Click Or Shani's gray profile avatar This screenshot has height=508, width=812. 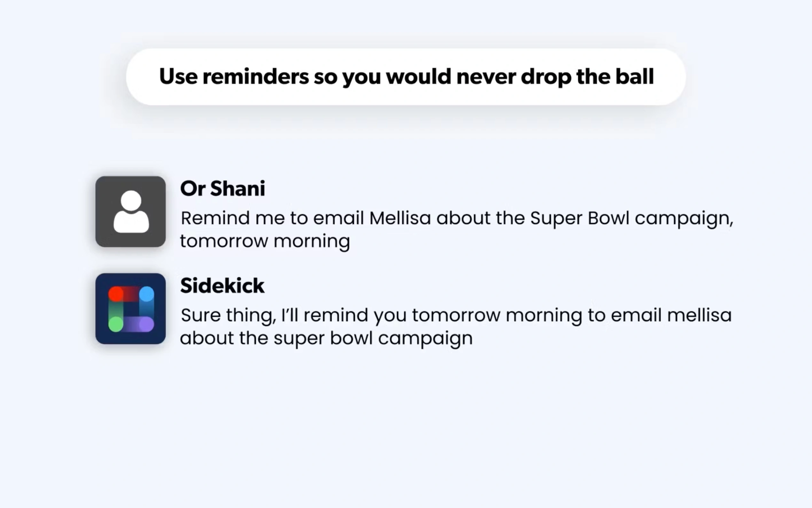(x=130, y=212)
